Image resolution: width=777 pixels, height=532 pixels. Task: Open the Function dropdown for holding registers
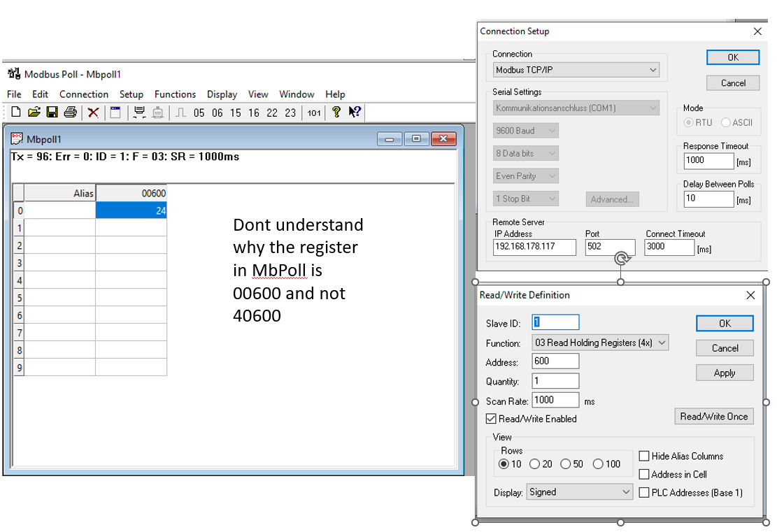[x=600, y=343]
